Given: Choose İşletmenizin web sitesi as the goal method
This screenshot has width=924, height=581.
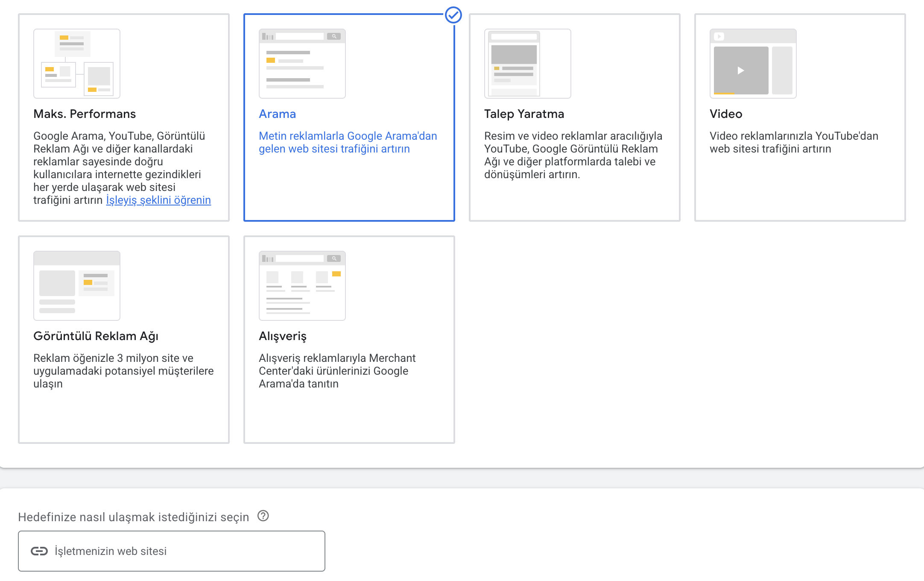Looking at the screenshot, I should coord(171,551).
